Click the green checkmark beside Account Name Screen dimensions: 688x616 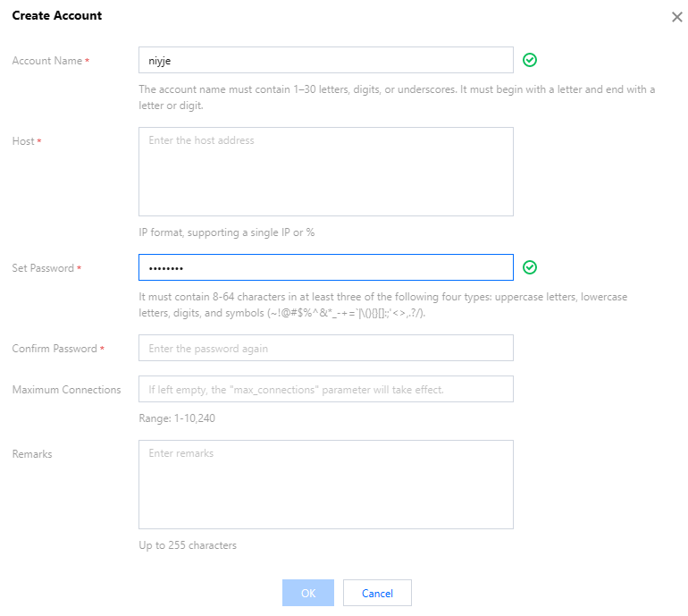[x=530, y=60]
